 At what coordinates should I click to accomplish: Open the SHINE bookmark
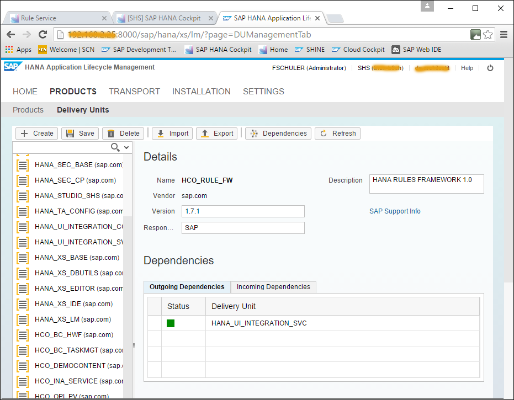[x=310, y=50]
